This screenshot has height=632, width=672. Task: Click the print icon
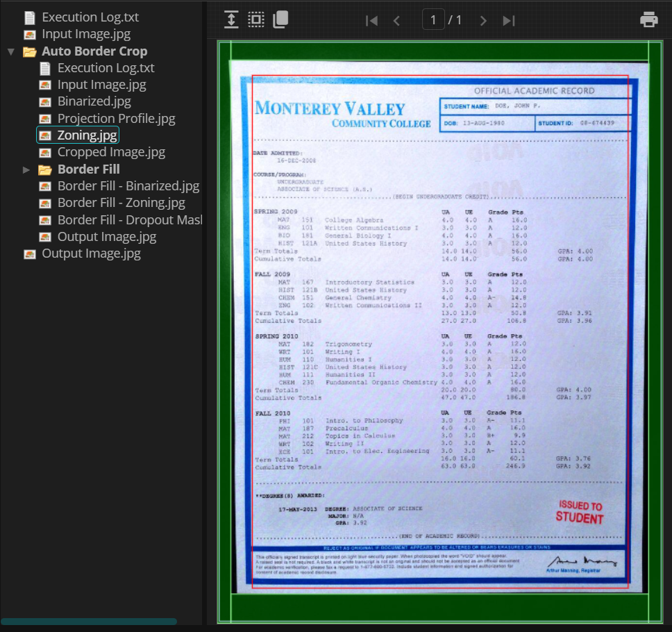coord(648,19)
